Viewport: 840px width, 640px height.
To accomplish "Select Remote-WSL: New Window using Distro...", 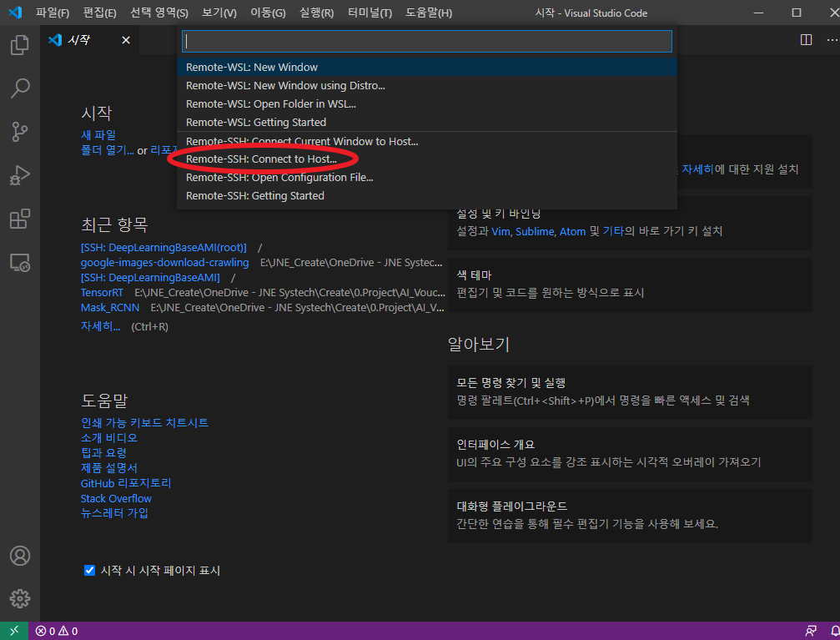I will [427, 85].
